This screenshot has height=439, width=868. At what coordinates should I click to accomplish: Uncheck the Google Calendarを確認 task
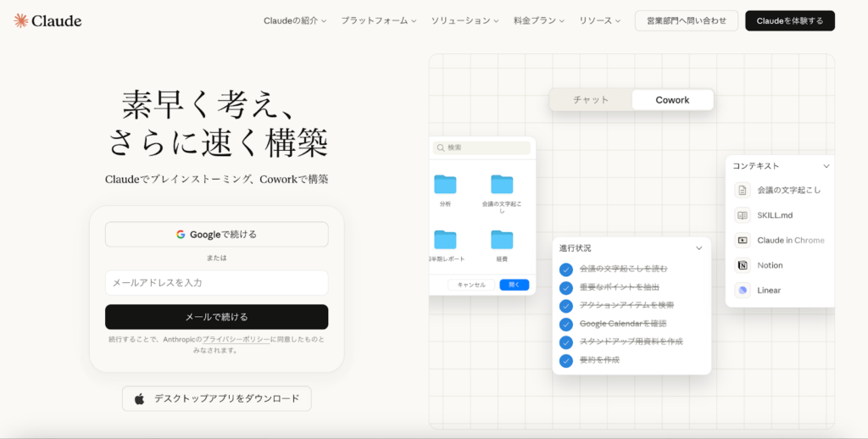coord(566,324)
